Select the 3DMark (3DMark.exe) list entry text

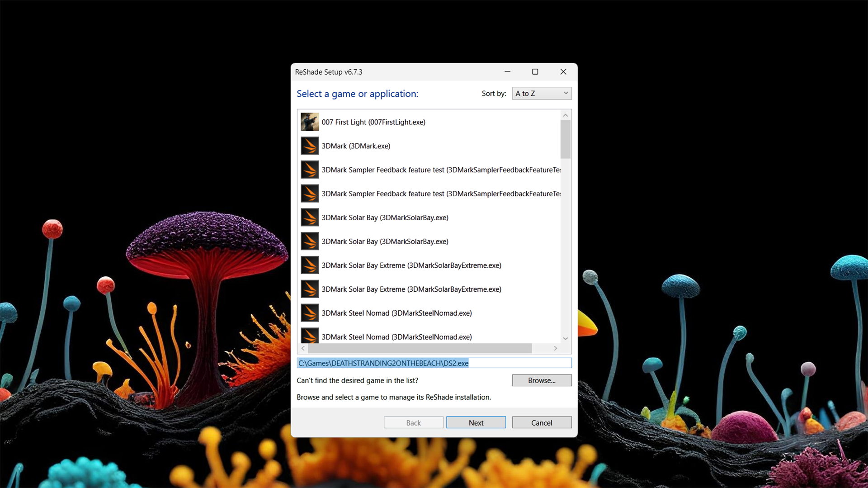pos(356,146)
